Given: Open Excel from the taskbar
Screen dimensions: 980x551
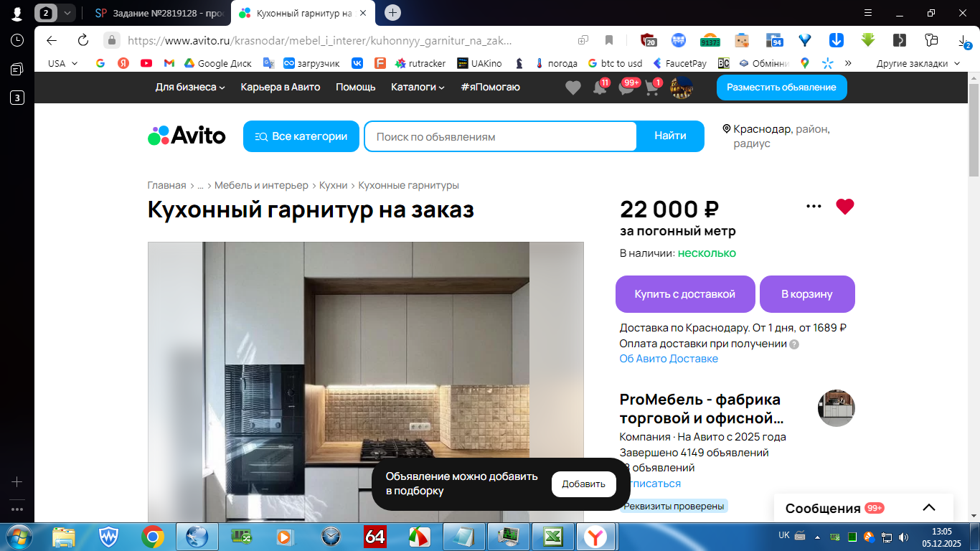Looking at the screenshot, I should point(552,536).
